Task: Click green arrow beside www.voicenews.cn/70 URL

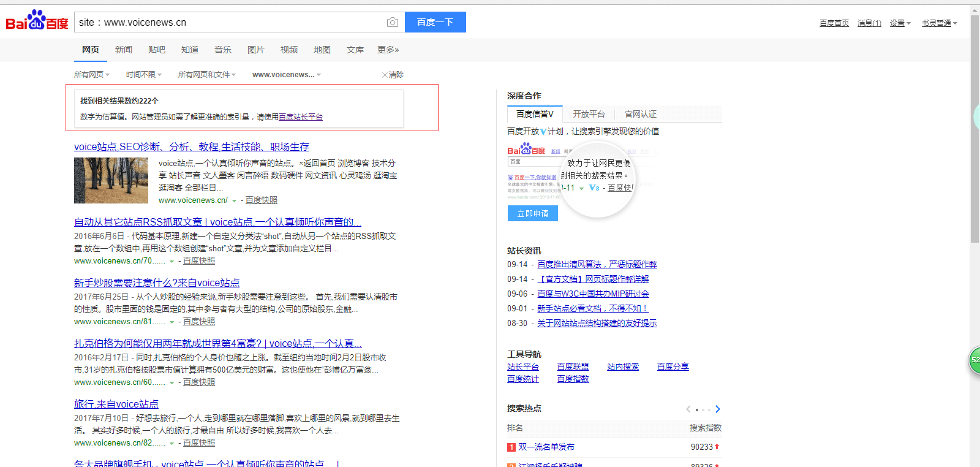Action: coord(171,262)
